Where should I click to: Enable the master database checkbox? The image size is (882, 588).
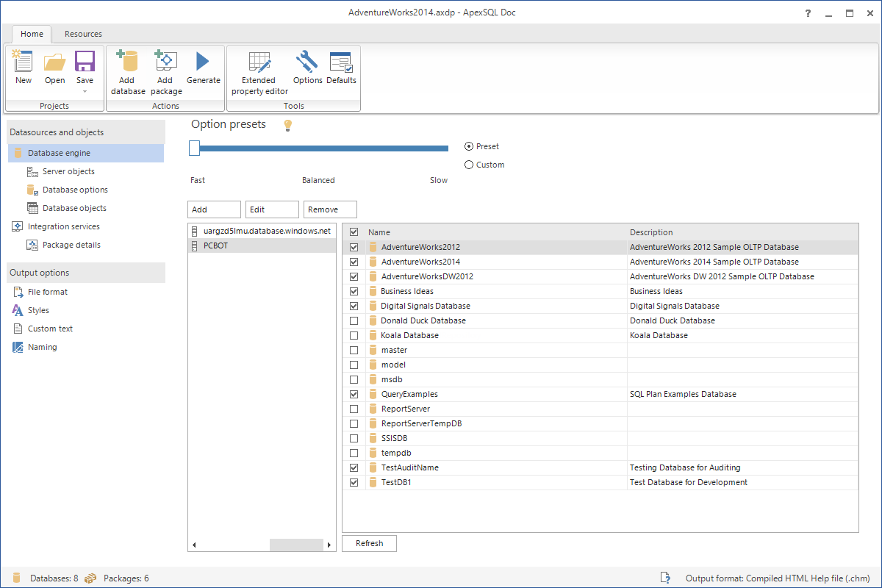(x=354, y=350)
